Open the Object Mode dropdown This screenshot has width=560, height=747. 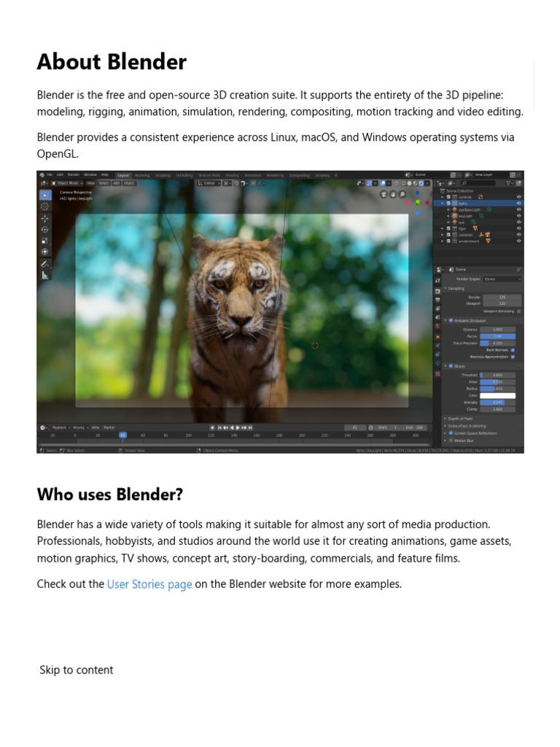pyautogui.click(x=69, y=183)
